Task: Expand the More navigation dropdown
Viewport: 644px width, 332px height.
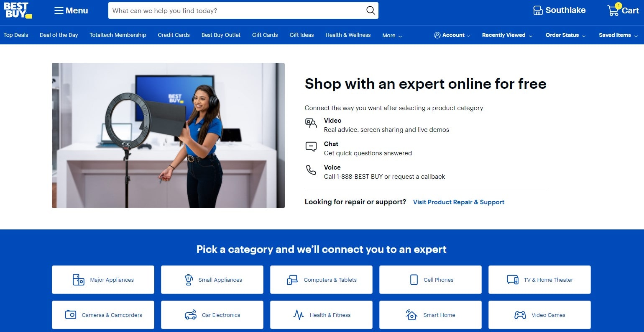Action: (x=392, y=35)
